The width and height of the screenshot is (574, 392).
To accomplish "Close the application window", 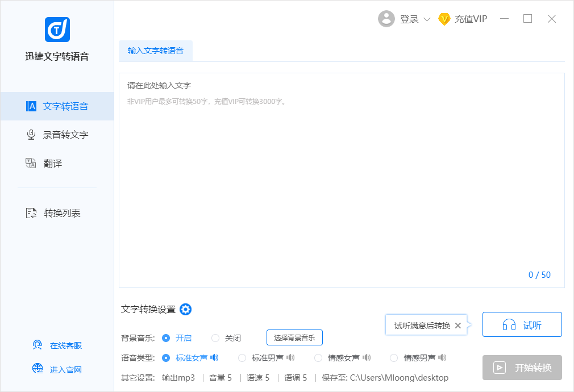I will [x=552, y=19].
